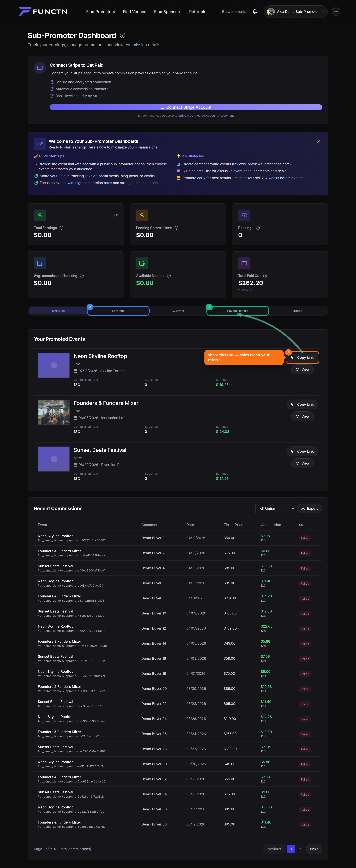Click the Browse events link
This screenshot has width=356, height=868.
click(x=234, y=11)
